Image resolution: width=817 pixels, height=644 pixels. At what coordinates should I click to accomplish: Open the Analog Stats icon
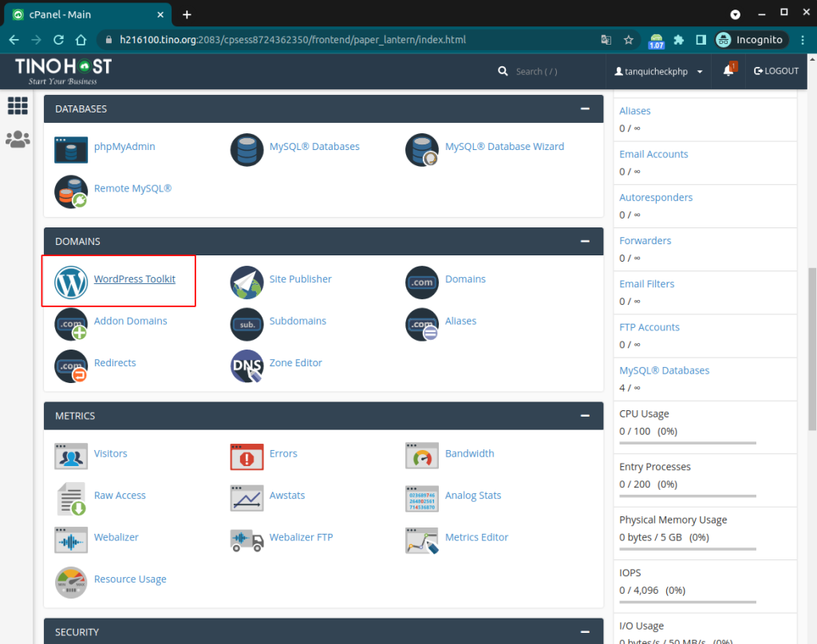(422, 499)
